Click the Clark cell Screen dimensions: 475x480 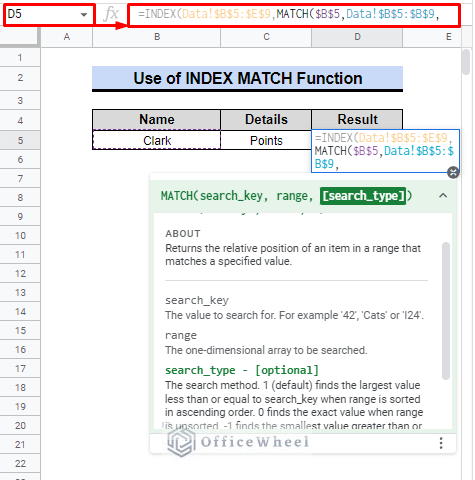157,140
